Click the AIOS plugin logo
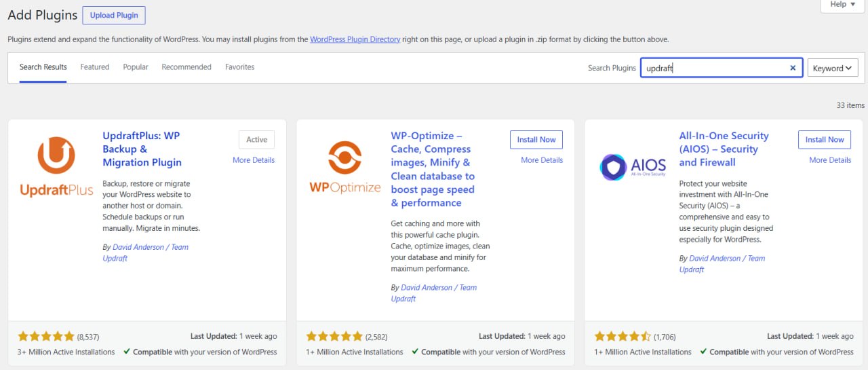868x370 pixels. pos(633,167)
